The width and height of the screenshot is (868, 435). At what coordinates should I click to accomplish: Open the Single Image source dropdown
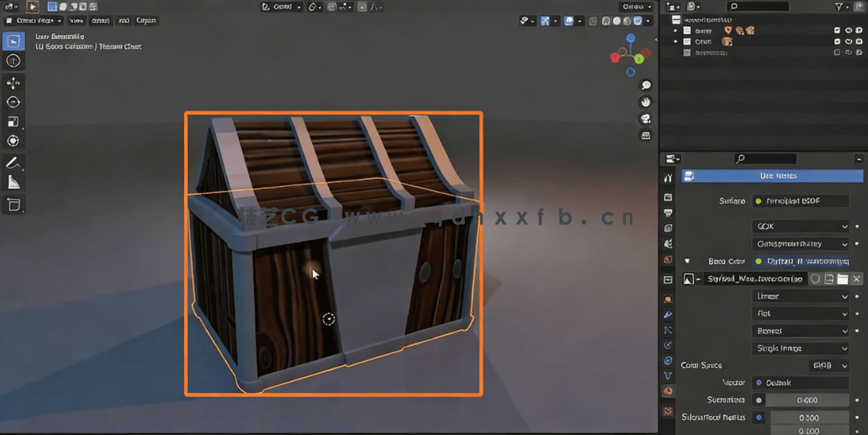[x=801, y=349]
